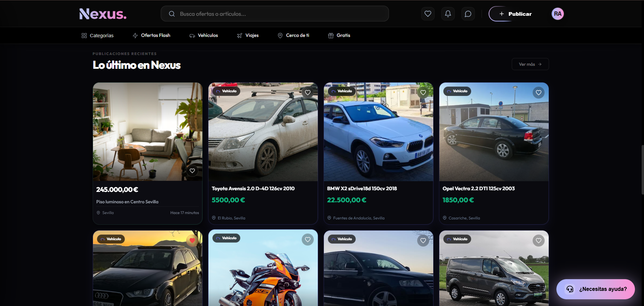Favorite the Toyota Avensis listing
The height and width of the screenshot is (306, 644).
tap(308, 93)
